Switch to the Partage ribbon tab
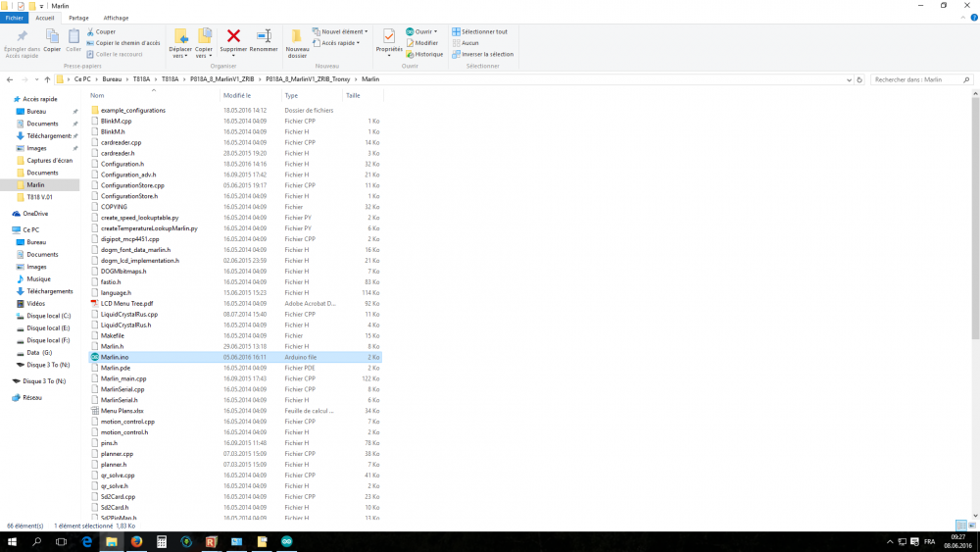980x552 pixels. (78, 18)
